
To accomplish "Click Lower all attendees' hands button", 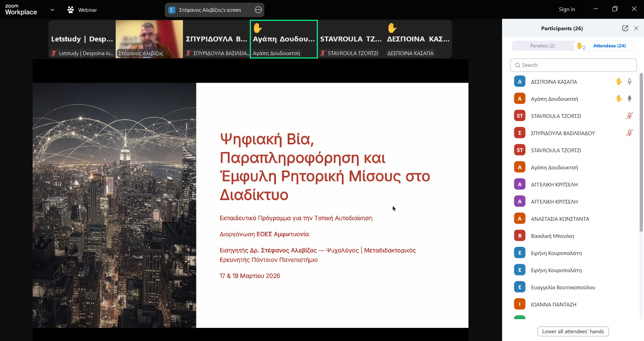I will coord(573,331).
